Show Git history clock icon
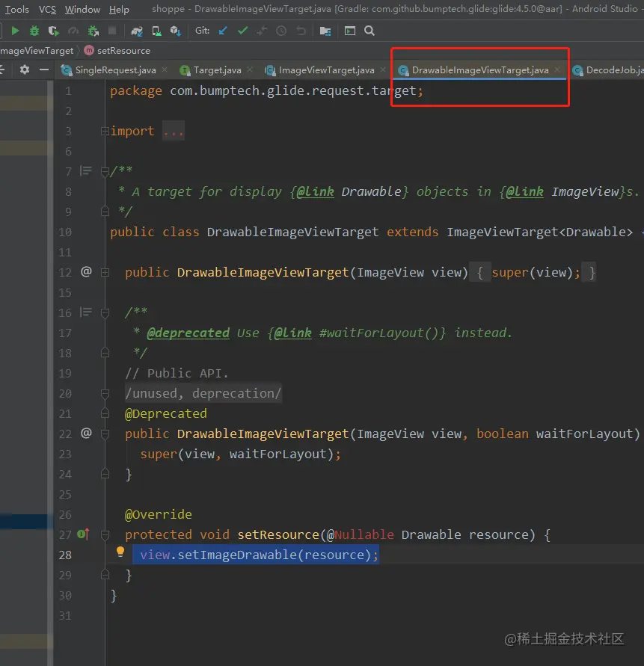 coord(281,31)
